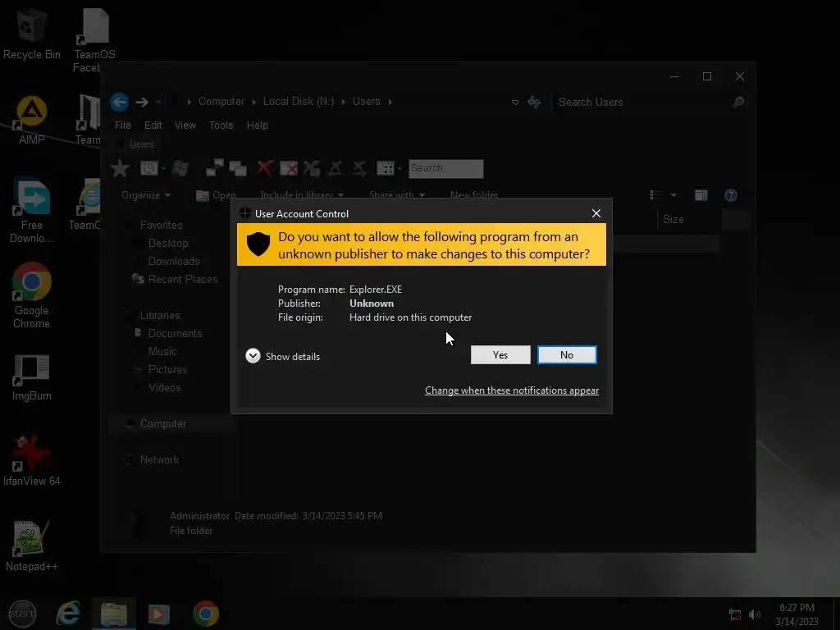
Task: Select Network in navigation pane
Action: pyautogui.click(x=159, y=459)
